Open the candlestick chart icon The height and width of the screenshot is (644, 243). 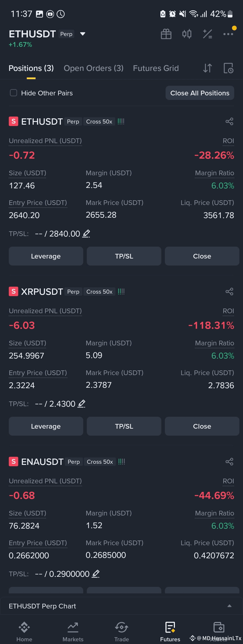tap(187, 34)
